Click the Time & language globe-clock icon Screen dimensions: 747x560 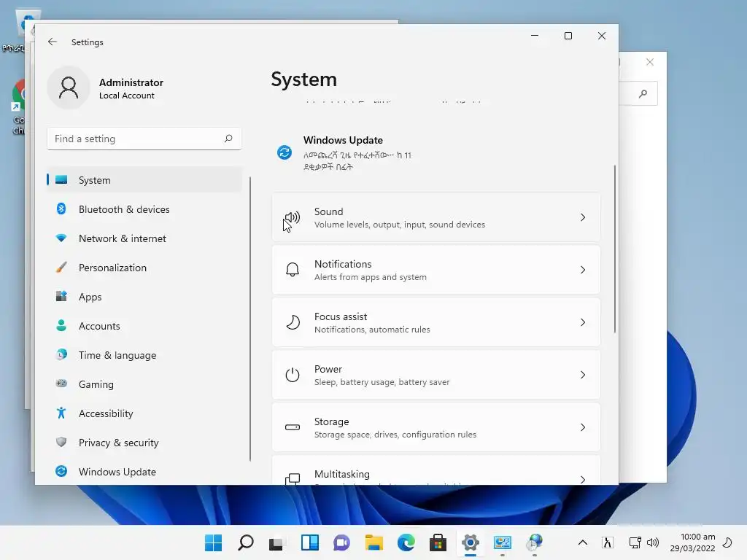pos(61,354)
